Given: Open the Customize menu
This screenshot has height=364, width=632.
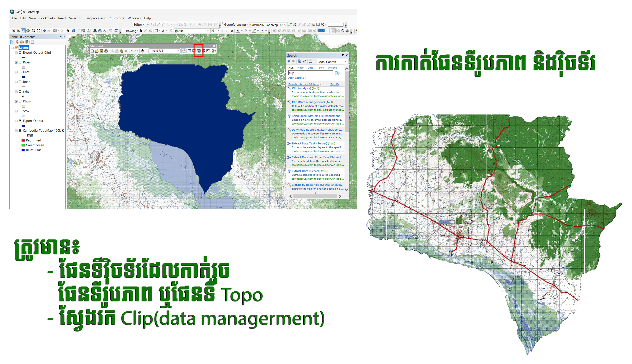Looking at the screenshot, I should (x=117, y=18).
